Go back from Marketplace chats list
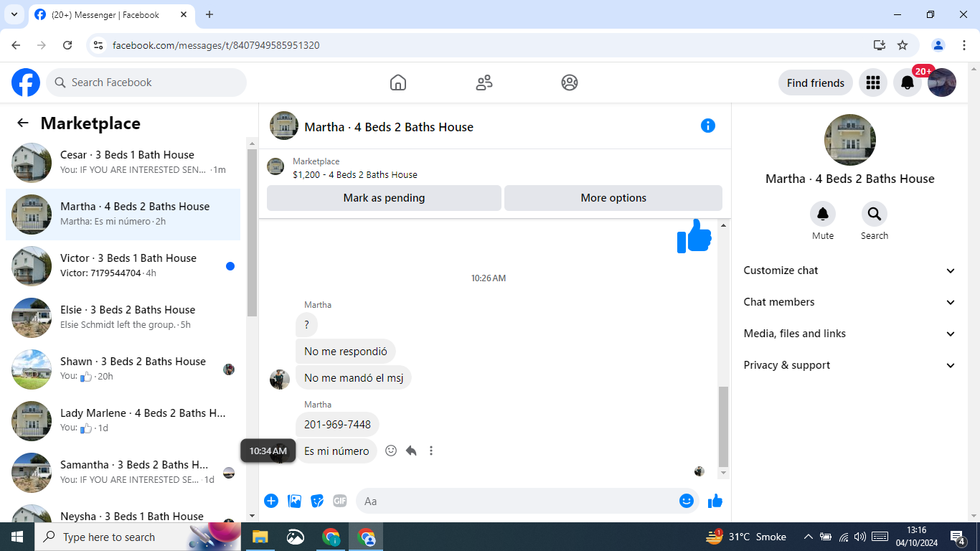 [x=23, y=123]
